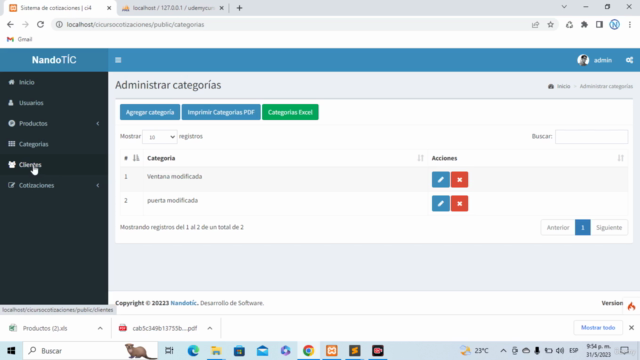Edit the Ventana modificada category

(x=440, y=180)
